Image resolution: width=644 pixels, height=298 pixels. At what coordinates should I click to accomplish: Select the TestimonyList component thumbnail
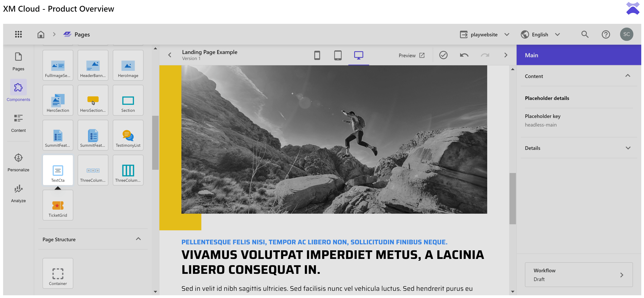click(x=128, y=135)
